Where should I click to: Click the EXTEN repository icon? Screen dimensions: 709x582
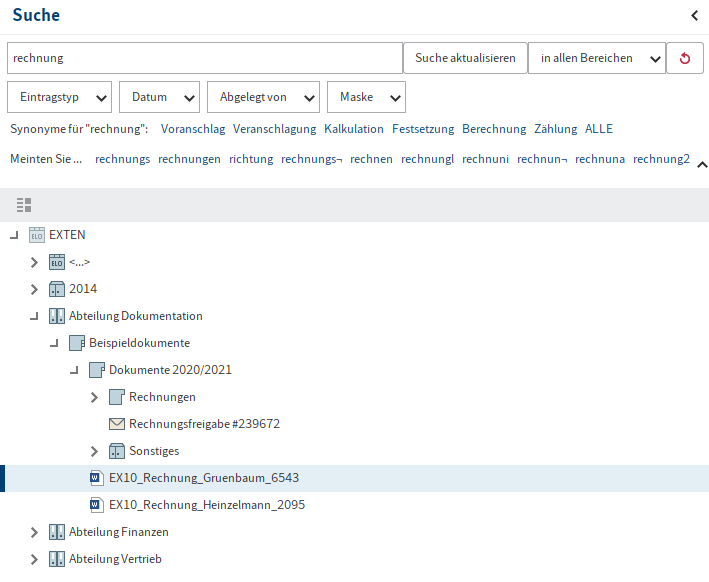click(x=37, y=235)
